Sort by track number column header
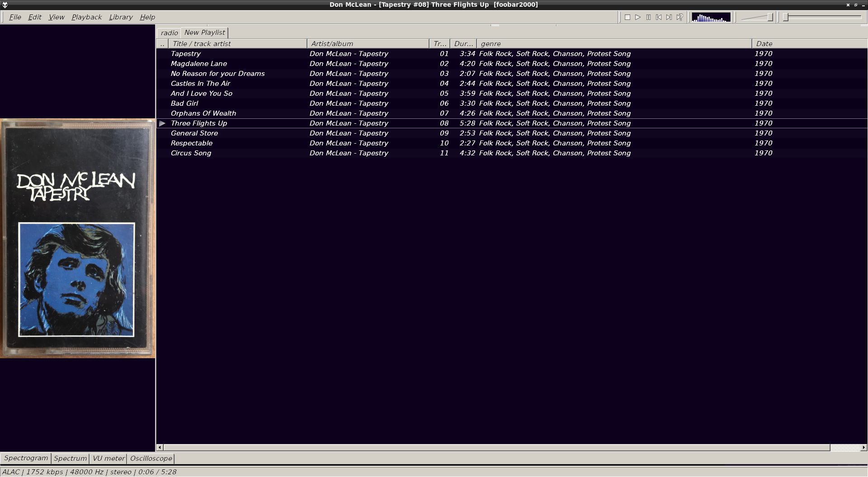Viewport: 868px width, 477px height. click(439, 44)
